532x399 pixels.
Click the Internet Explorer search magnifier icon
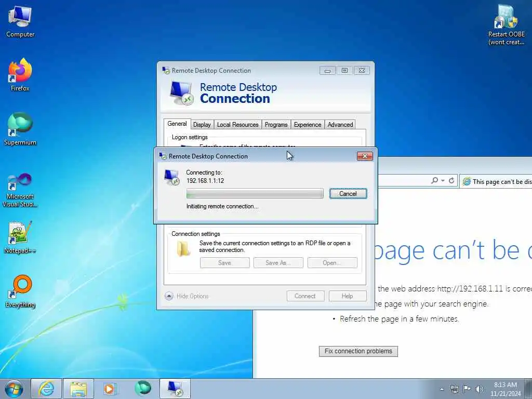coord(434,180)
